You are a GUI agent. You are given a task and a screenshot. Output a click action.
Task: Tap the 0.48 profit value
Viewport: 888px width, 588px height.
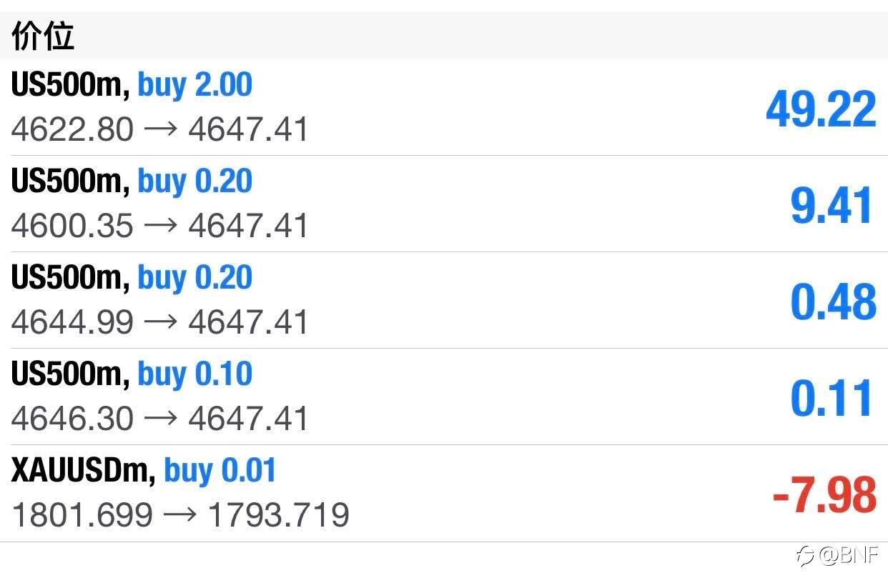833,302
